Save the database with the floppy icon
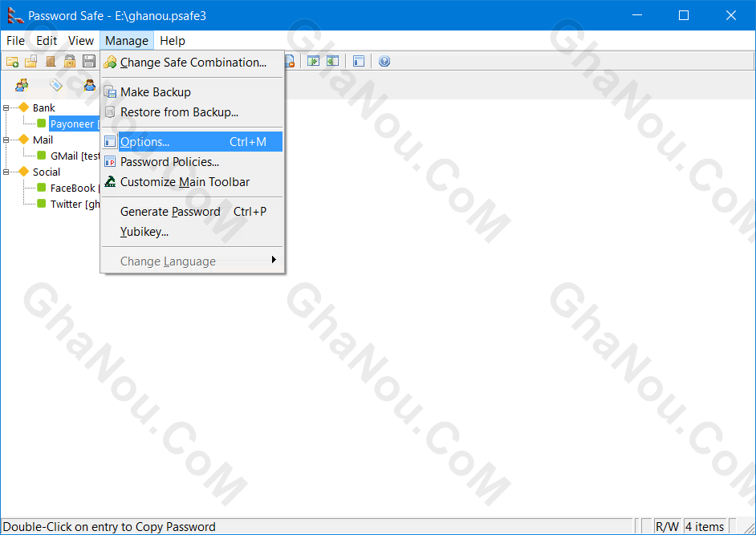This screenshot has height=535, width=756. (x=89, y=61)
